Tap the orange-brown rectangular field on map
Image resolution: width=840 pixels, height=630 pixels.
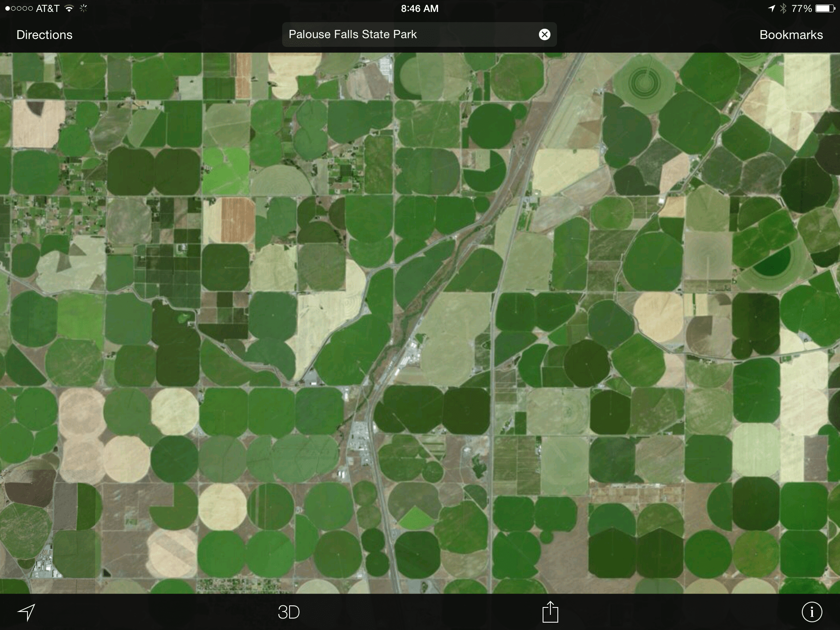238,220
